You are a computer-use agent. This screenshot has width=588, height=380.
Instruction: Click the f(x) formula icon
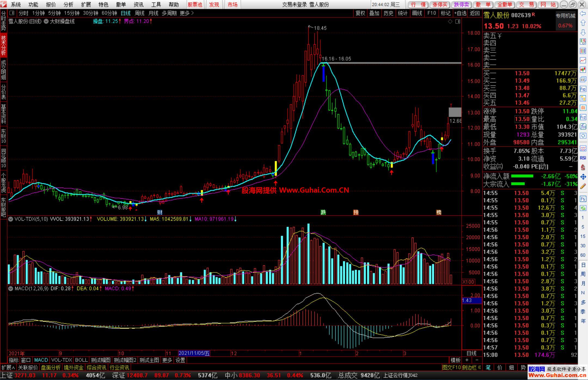point(583,126)
